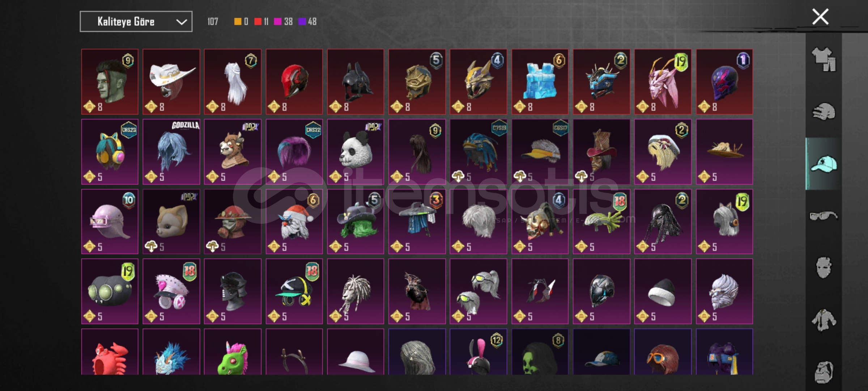This screenshot has width=868, height=391.
Task: Select the green zombie head item
Action: (110, 82)
